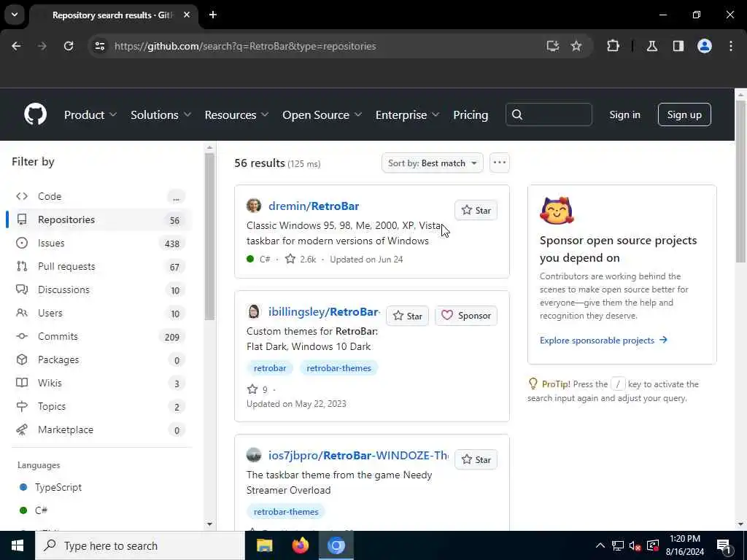Open the Chrome three-dot menu

coord(731,46)
